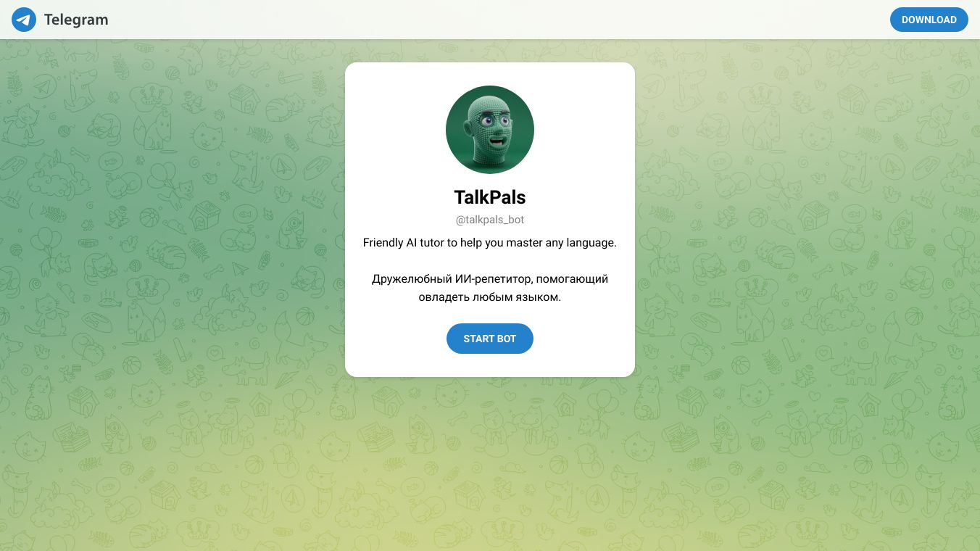Click the text 'овладеть любым языком.'
The image size is (980, 551).
click(x=490, y=297)
